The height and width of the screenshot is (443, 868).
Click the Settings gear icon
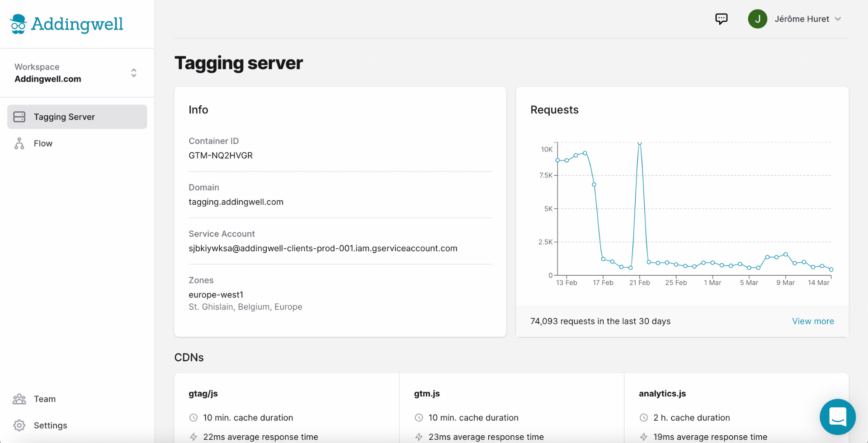(x=19, y=425)
